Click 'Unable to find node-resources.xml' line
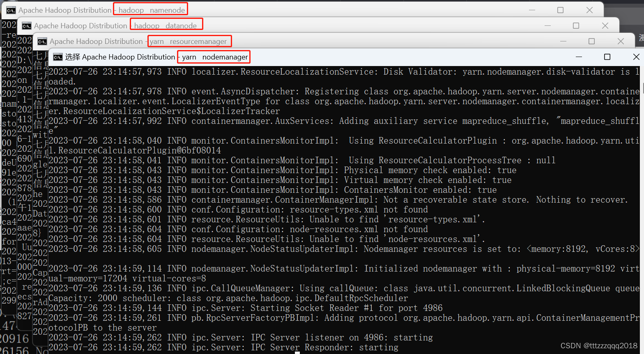The image size is (644, 354). pos(267,239)
